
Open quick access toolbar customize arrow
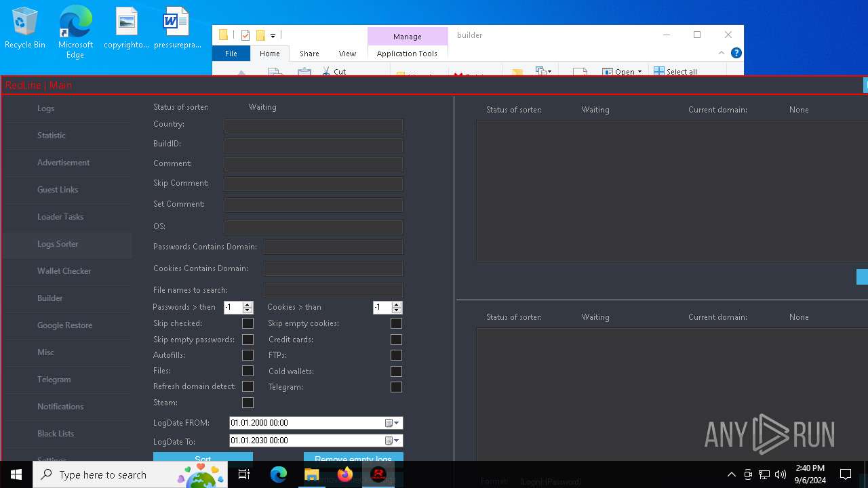pos(273,35)
